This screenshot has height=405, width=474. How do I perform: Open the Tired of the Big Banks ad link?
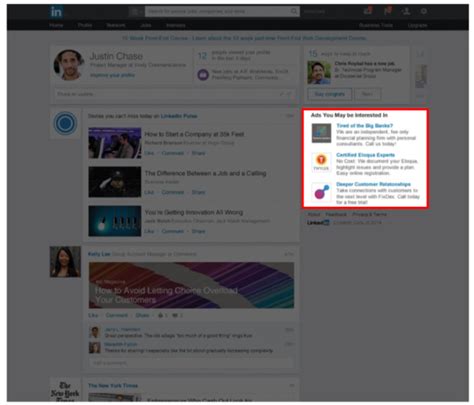364,126
